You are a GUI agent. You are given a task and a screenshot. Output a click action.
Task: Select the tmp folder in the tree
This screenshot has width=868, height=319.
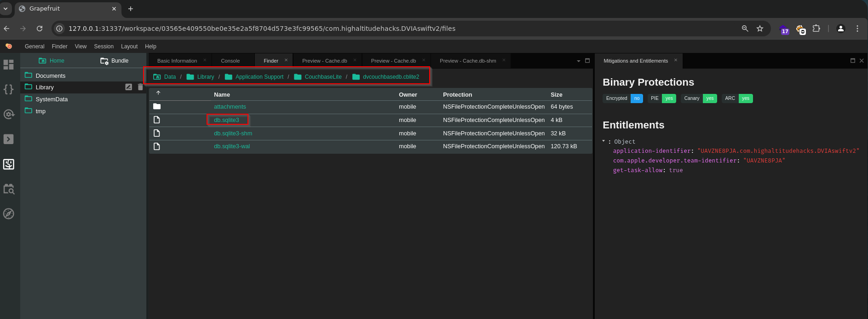point(40,111)
